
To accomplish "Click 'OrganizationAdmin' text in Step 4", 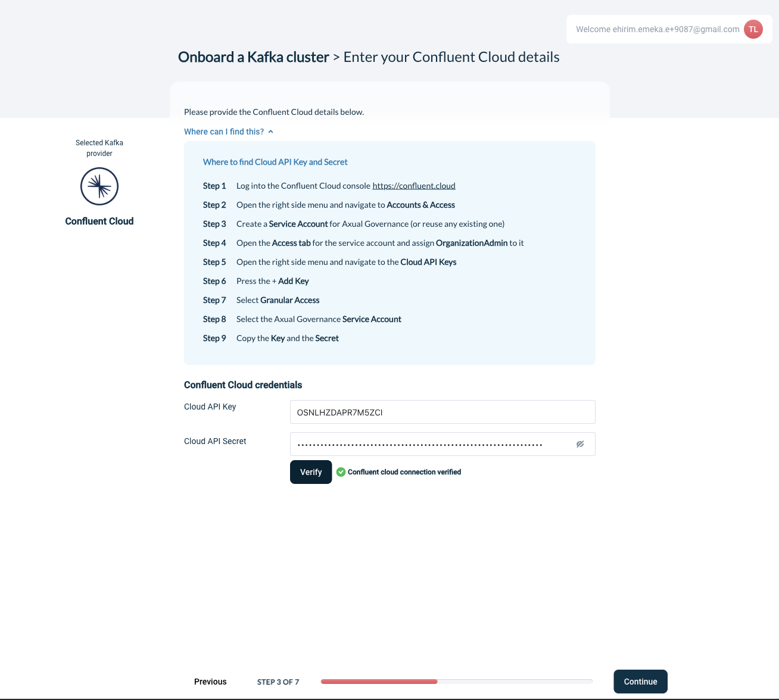I will [x=472, y=243].
